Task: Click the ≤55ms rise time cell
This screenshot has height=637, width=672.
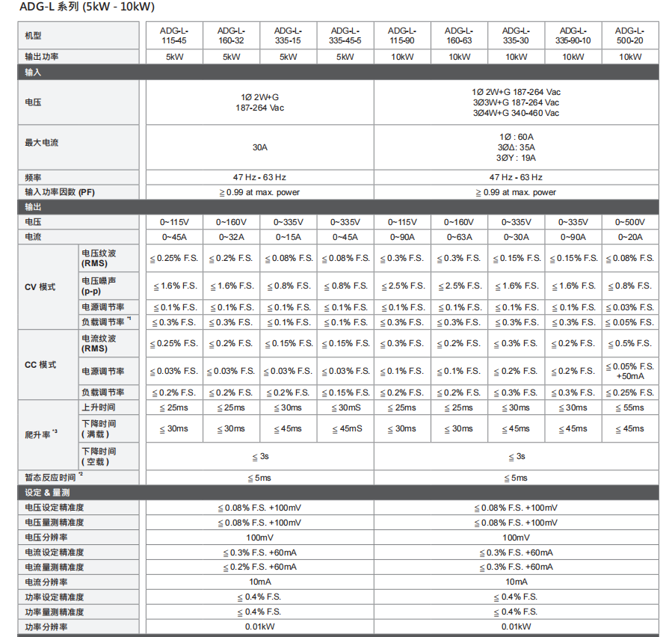Action: pyautogui.click(x=629, y=407)
